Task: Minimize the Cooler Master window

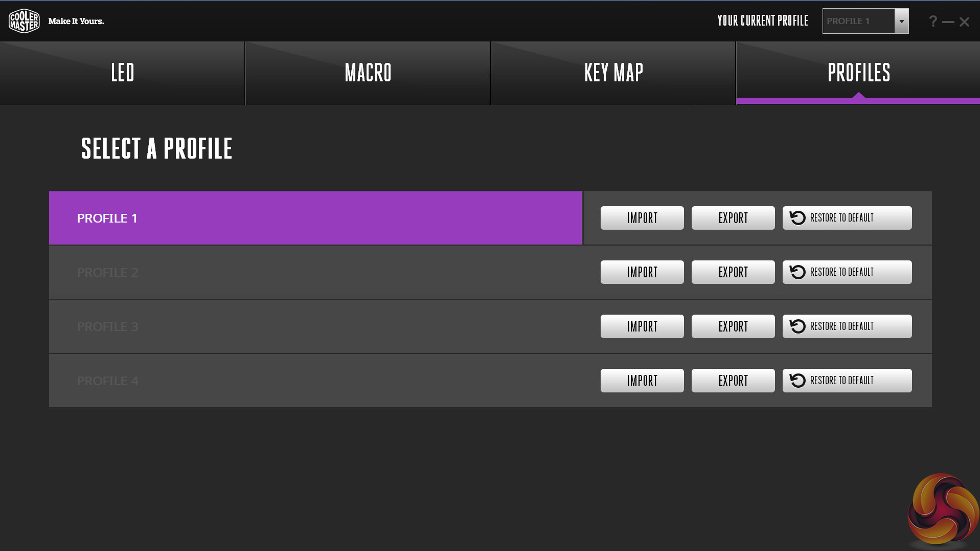Action: pos(948,22)
